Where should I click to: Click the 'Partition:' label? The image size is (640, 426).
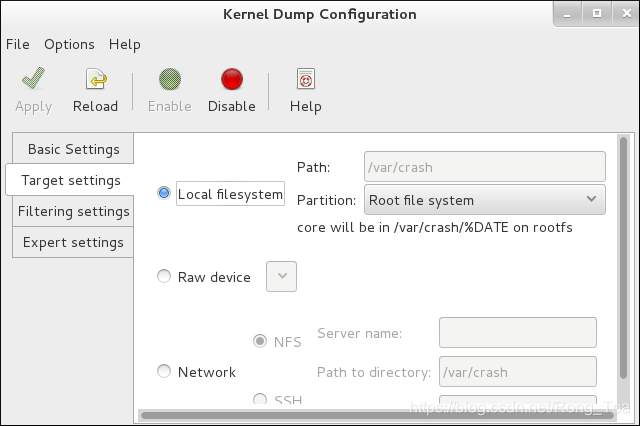coord(326,200)
